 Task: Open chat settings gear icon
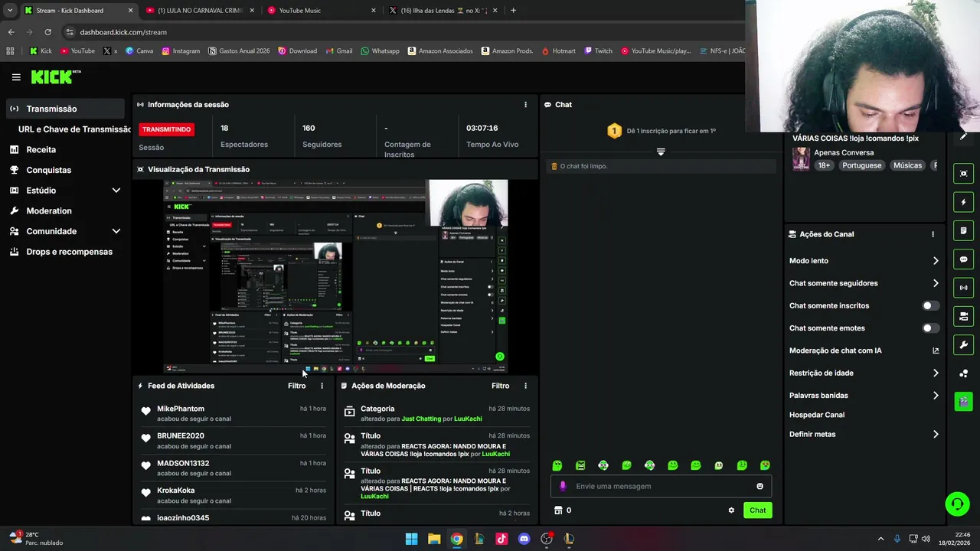[x=731, y=510]
